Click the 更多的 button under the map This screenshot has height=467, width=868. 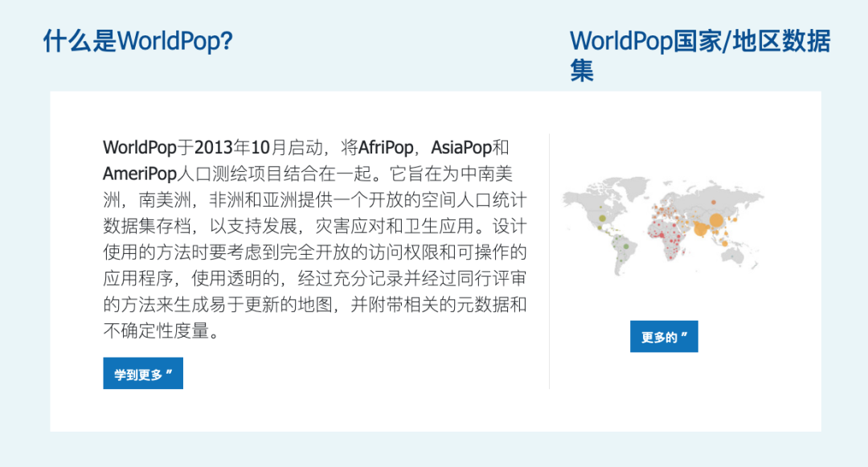coord(664,337)
